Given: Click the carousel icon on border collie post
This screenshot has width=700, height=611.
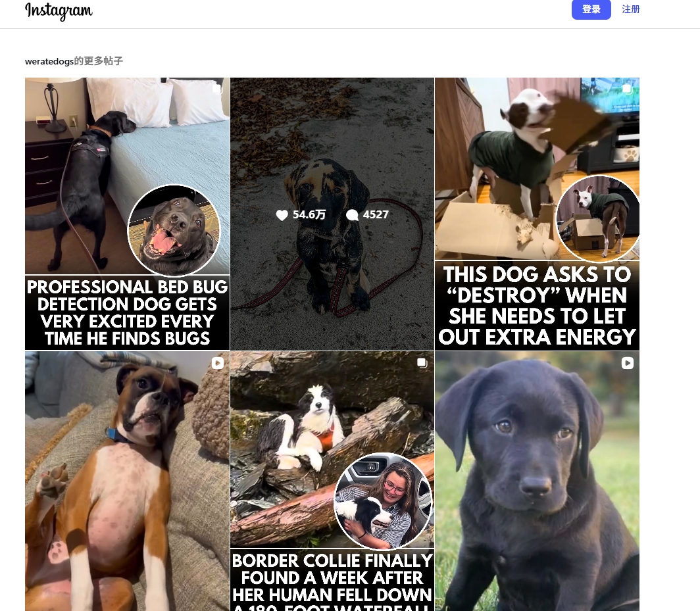Looking at the screenshot, I should coord(422,363).
